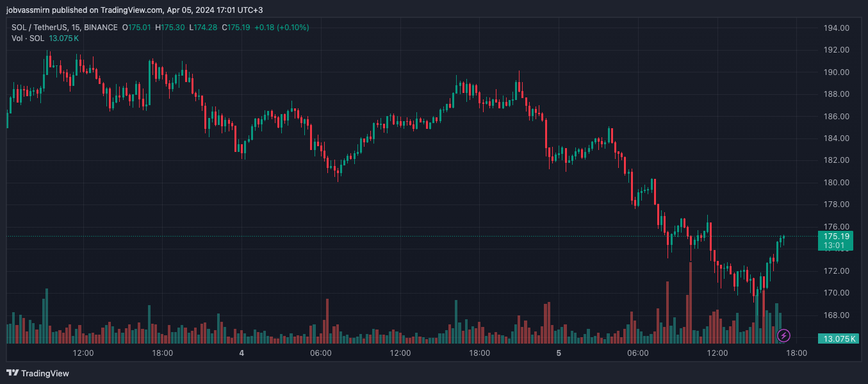Click the Vol · SOL indicator label
The height and width of the screenshot is (384, 868).
pos(28,38)
